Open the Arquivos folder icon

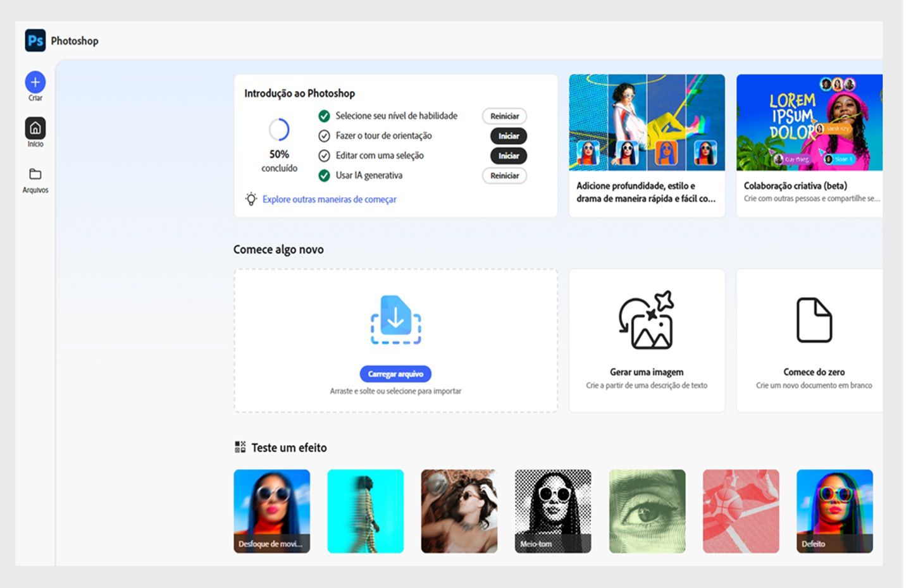[x=35, y=174]
